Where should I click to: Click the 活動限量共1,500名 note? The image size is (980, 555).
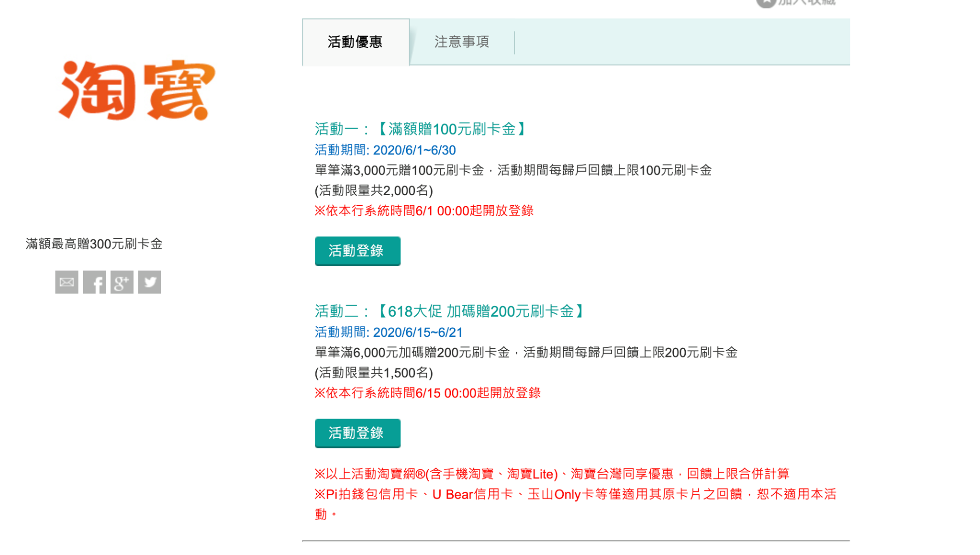tap(374, 373)
